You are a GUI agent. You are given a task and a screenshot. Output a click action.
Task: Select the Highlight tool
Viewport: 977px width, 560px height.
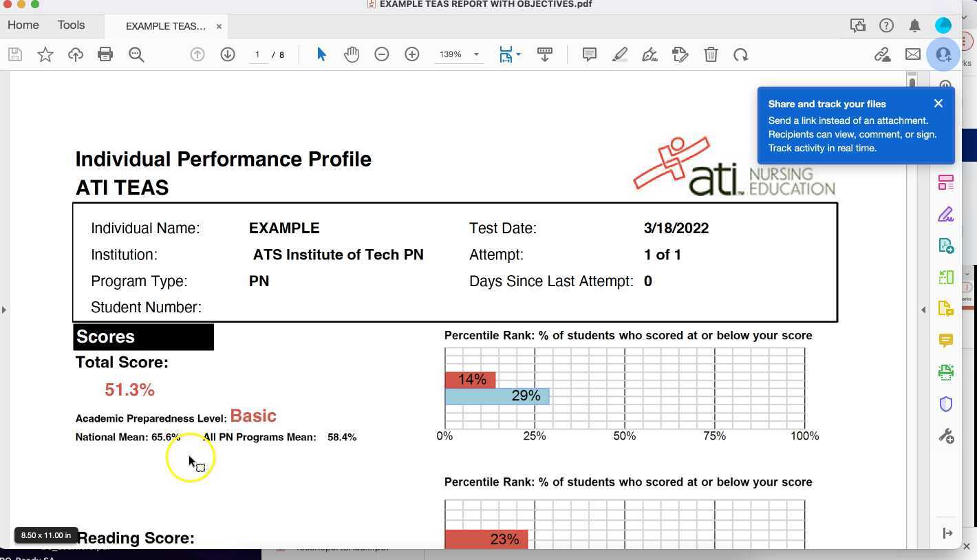[619, 54]
